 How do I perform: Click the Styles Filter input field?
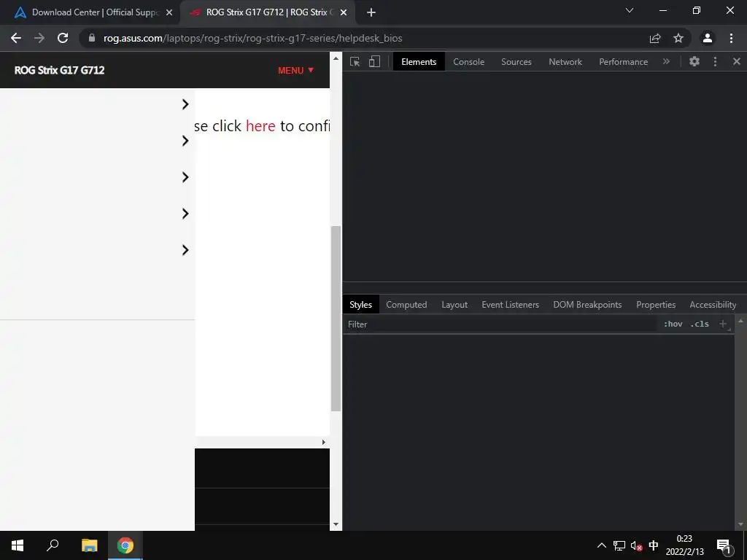[500, 324]
